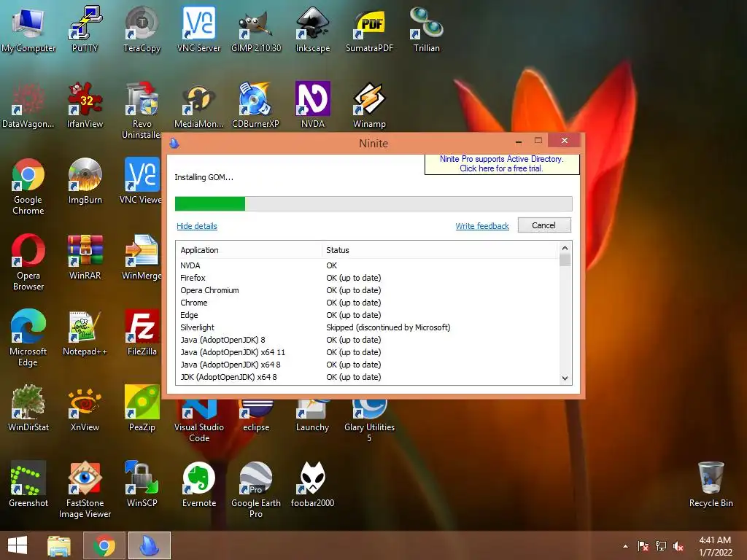Select the Google Earth Pro icon
Screen dimensions: 747x560
click(256, 489)
